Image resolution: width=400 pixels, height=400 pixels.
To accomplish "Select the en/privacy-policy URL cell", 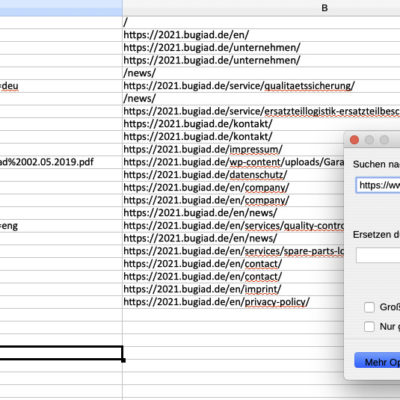I will pos(233,302).
